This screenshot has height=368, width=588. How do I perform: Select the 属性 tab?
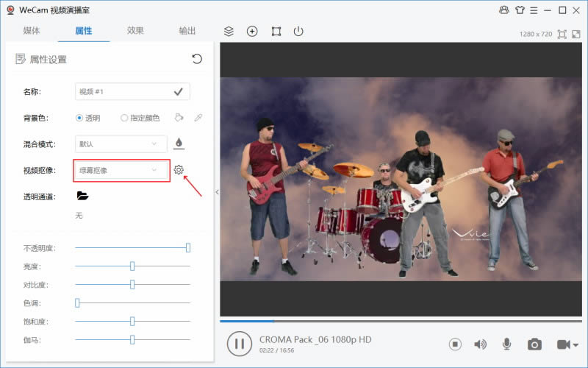click(83, 31)
